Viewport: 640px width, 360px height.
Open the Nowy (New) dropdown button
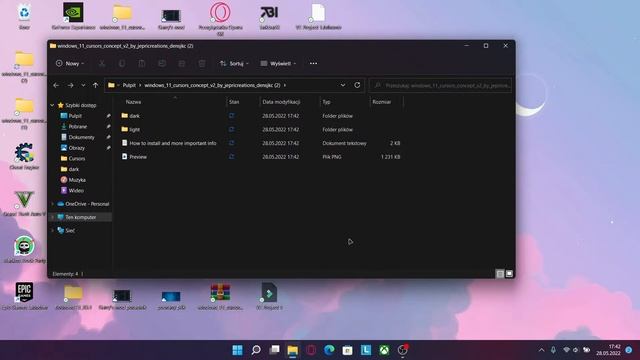(x=70, y=63)
